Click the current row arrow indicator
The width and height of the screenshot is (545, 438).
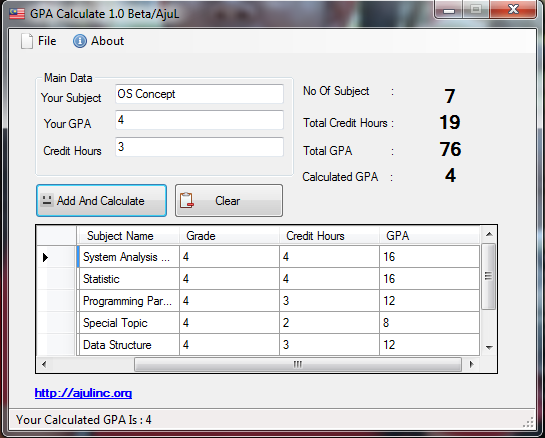click(x=45, y=257)
